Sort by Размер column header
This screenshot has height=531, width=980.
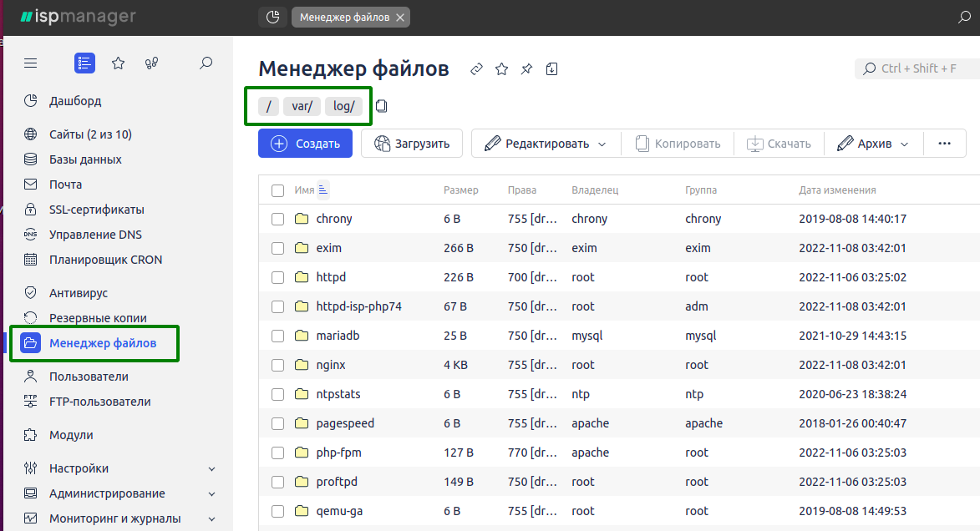click(x=460, y=190)
